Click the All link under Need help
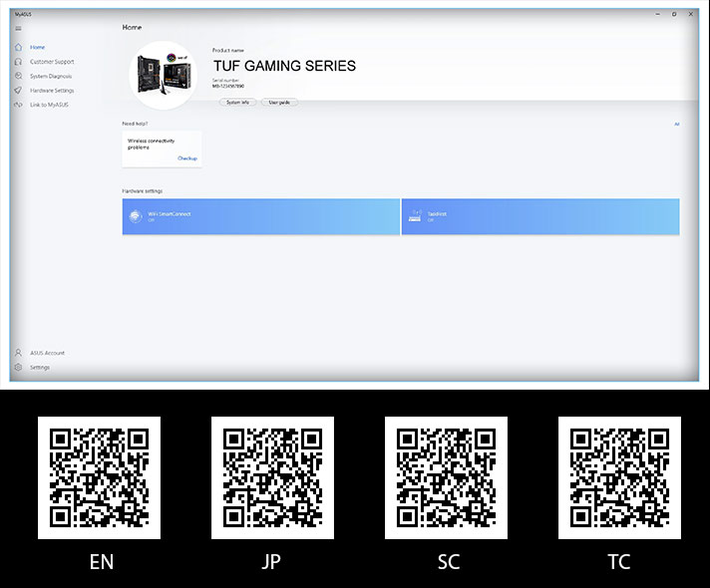 (676, 125)
